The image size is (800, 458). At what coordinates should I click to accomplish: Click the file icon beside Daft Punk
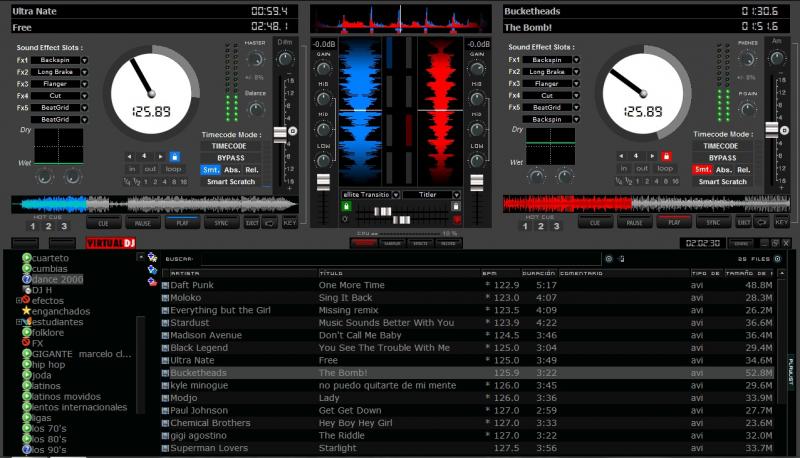[x=165, y=286]
